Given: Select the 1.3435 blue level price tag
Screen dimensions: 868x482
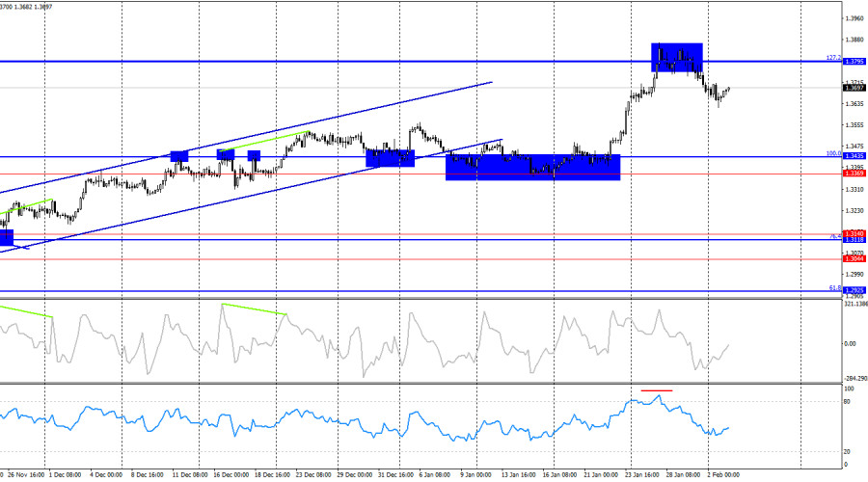Looking at the screenshot, I should (854, 156).
